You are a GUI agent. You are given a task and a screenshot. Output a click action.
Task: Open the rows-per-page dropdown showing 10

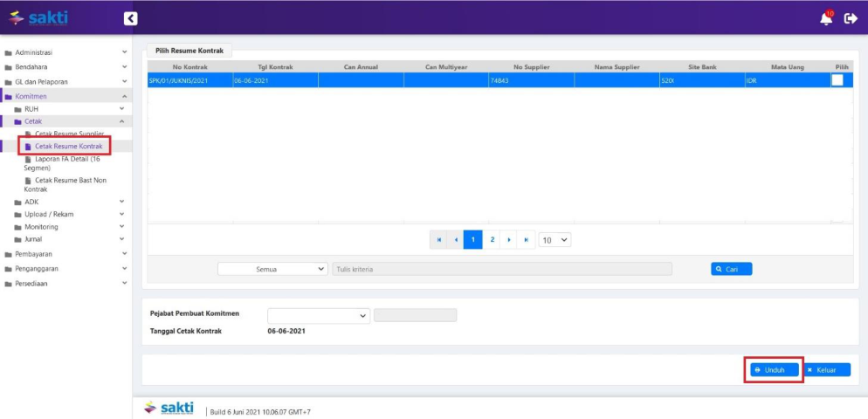click(555, 240)
